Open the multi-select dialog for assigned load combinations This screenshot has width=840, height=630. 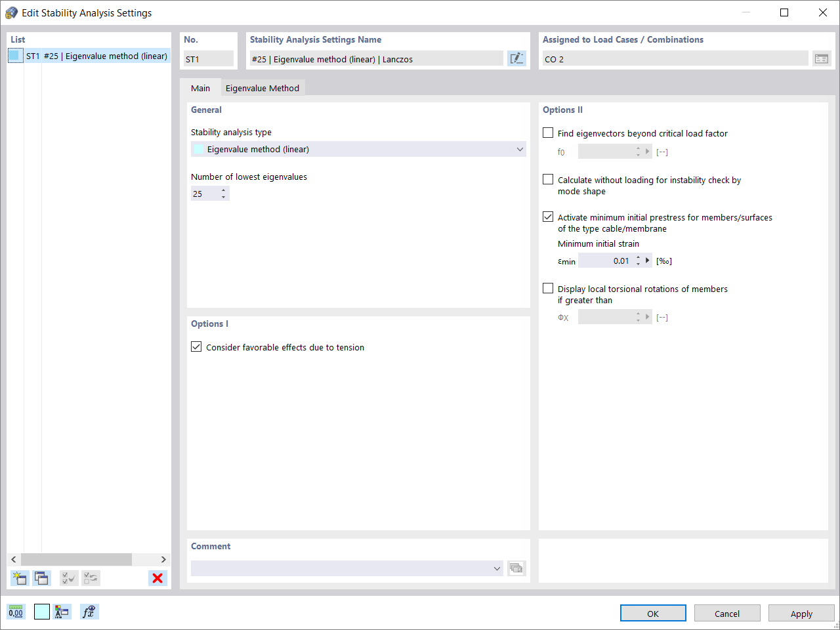(x=822, y=58)
